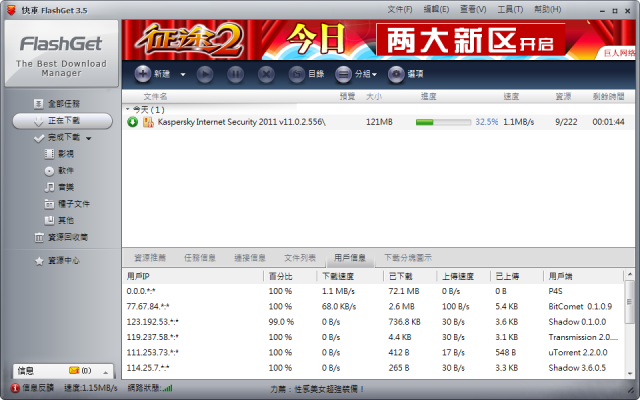Viewport: 640px width, 400px height.
Task: Click the peer list scrollbar thumb
Action: (x=630, y=302)
